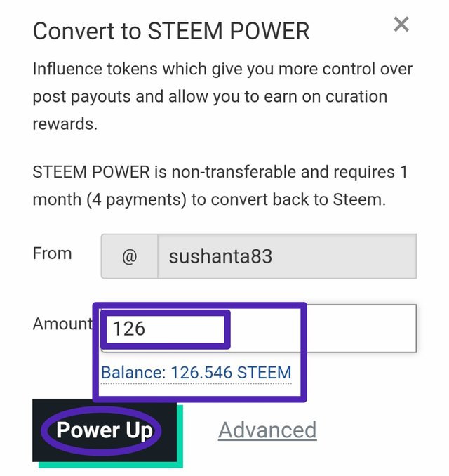
Task: Click the Convert to STEEM POWER heading
Action: tap(171, 31)
